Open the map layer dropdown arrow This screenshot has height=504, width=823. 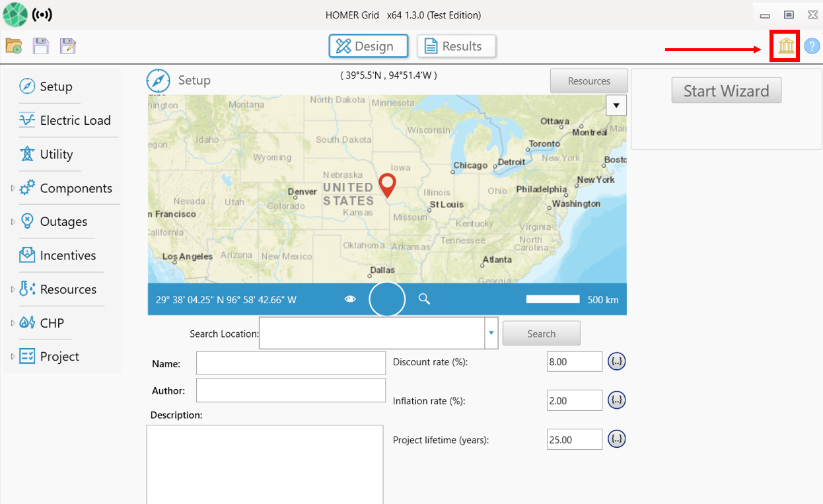point(616,105)
